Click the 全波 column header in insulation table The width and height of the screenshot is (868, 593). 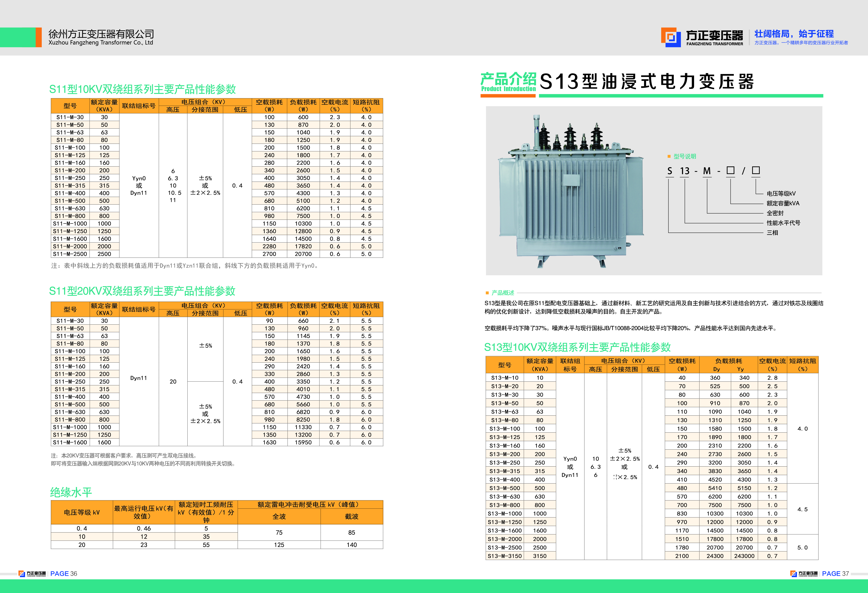tap(279, 516)
